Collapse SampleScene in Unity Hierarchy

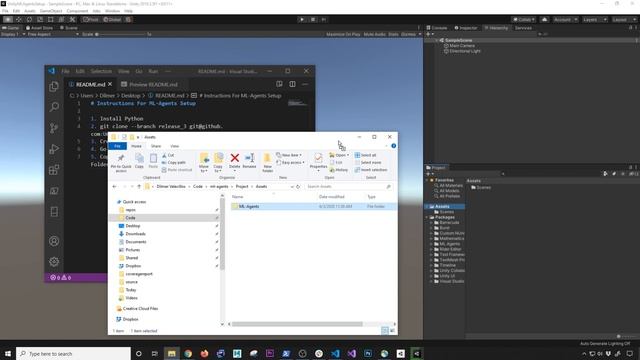point(437,40)
